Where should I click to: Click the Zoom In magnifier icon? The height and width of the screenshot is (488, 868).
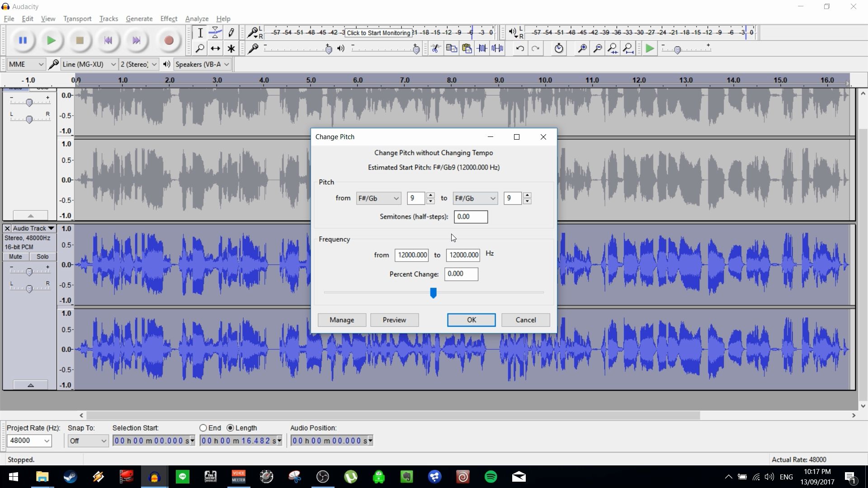[x=583, y=48]
